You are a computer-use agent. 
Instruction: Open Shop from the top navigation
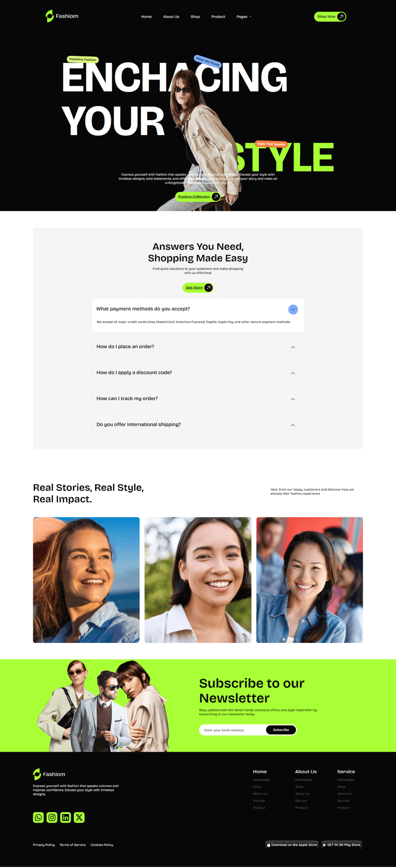[196, 17]
